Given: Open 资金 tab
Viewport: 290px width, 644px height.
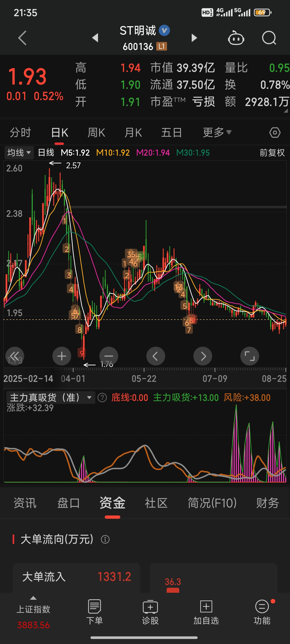Looking at the screenshot, I should coord(112,503).
